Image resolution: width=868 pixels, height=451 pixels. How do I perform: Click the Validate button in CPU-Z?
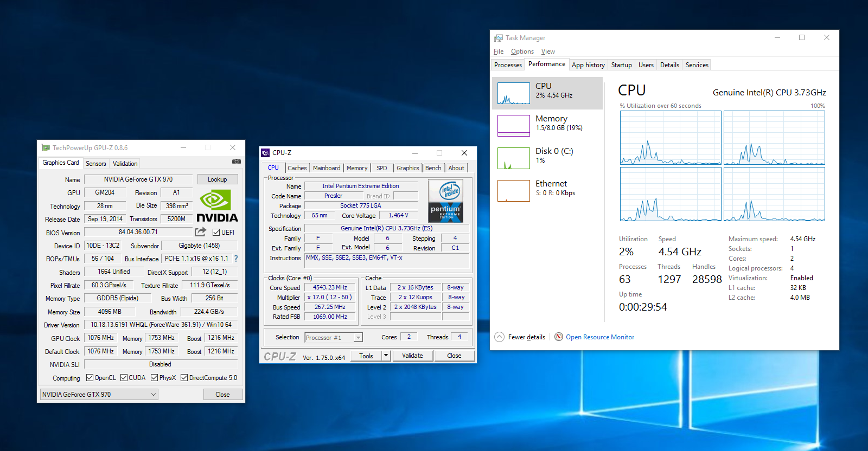[x=412, y=356]
